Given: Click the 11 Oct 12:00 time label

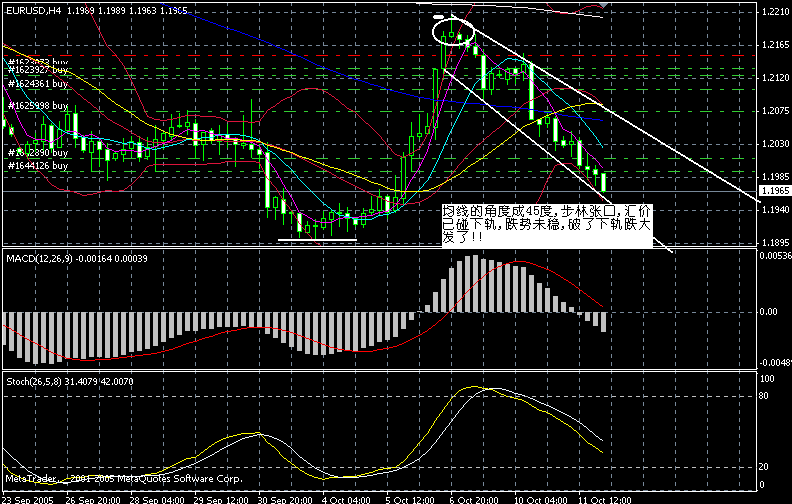Looking at the screenshot, I should (605, 500).
